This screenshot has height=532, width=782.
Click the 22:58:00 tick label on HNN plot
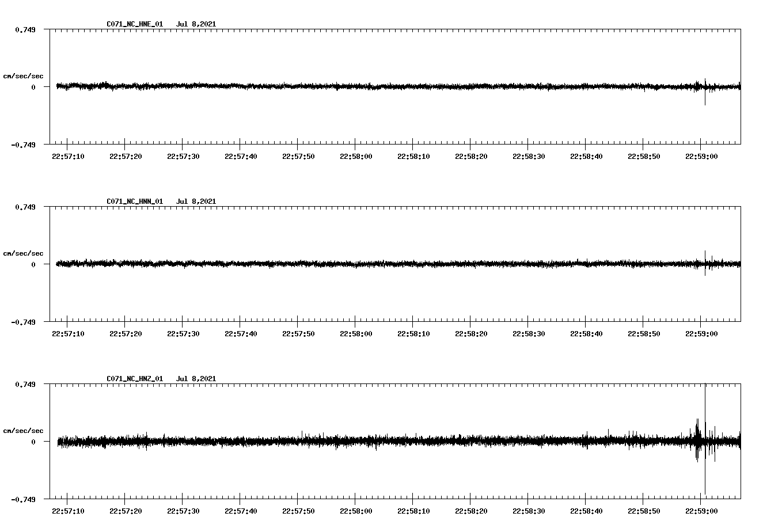click(356, 333)
